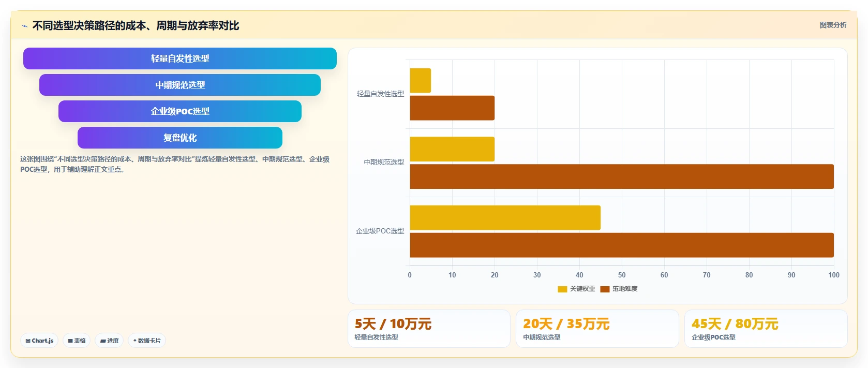Screen dimensions: 868x368
Task: Click the brown 落地难度 bar for 中期规范选型
Action: [x=622, y=176]
